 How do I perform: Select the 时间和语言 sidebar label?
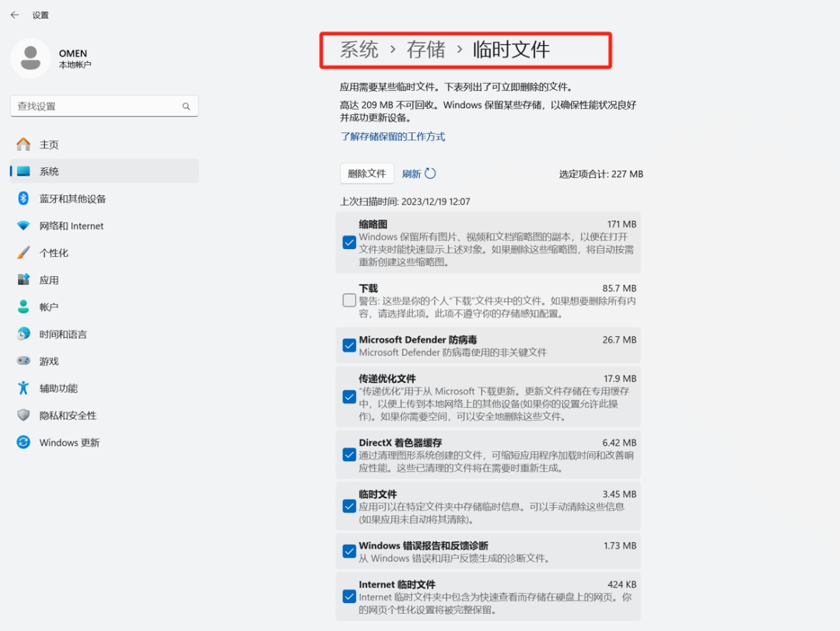coord(63,335)
